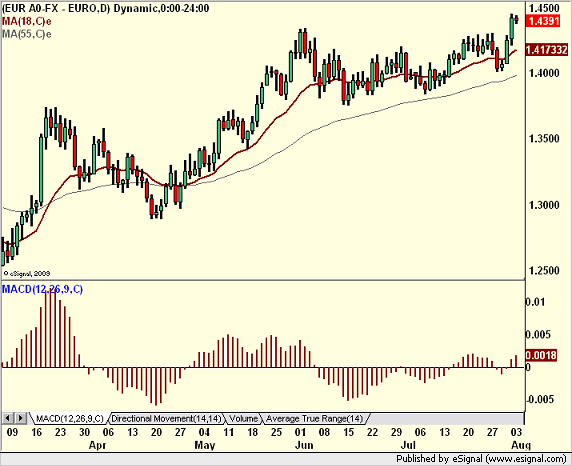Image resolution: width=572 pixels, height=466 pixels.
Task: Click the left scroll arrow beside the study tabs
Action: coord(8,418)
